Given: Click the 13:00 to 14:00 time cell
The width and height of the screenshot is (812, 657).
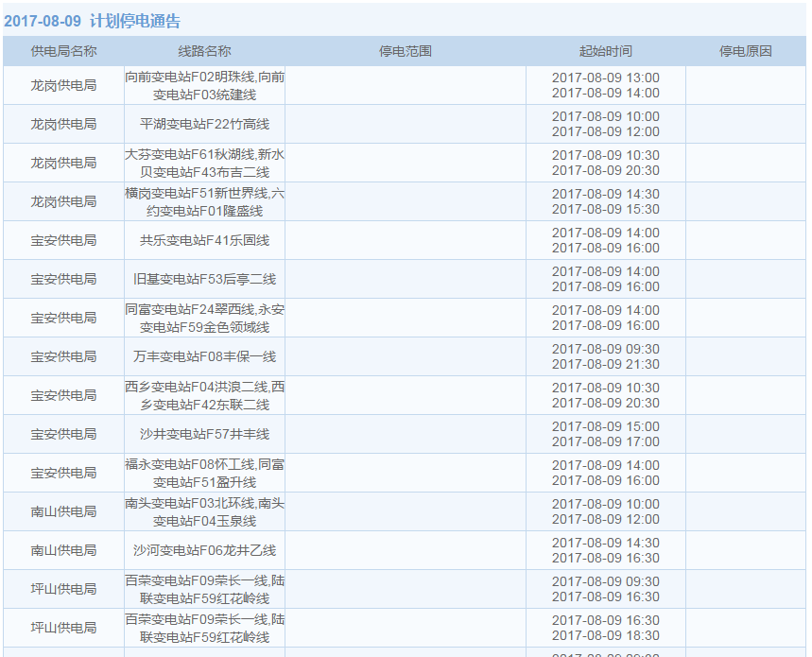Looking at the screenshot, I should [x=605, y=85].
